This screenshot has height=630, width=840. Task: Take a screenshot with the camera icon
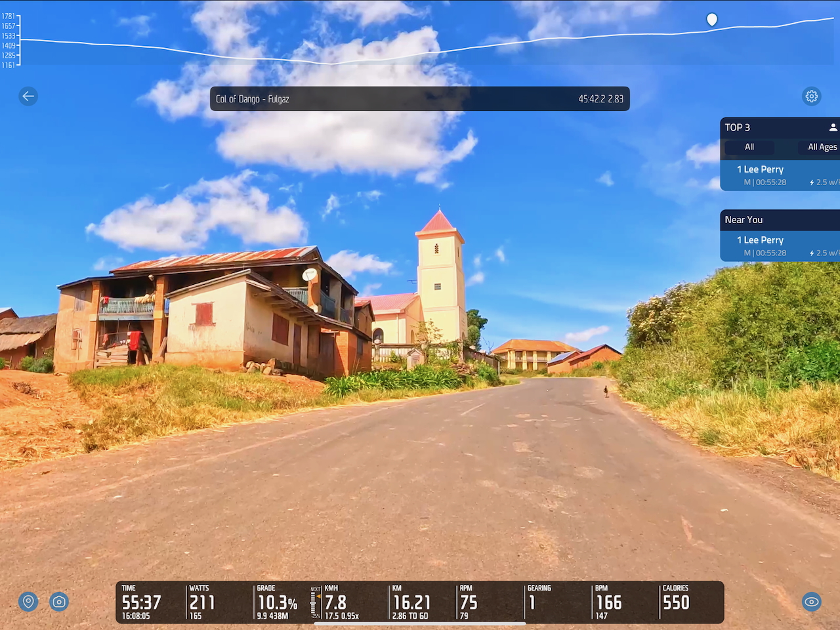tap(59, 601)
